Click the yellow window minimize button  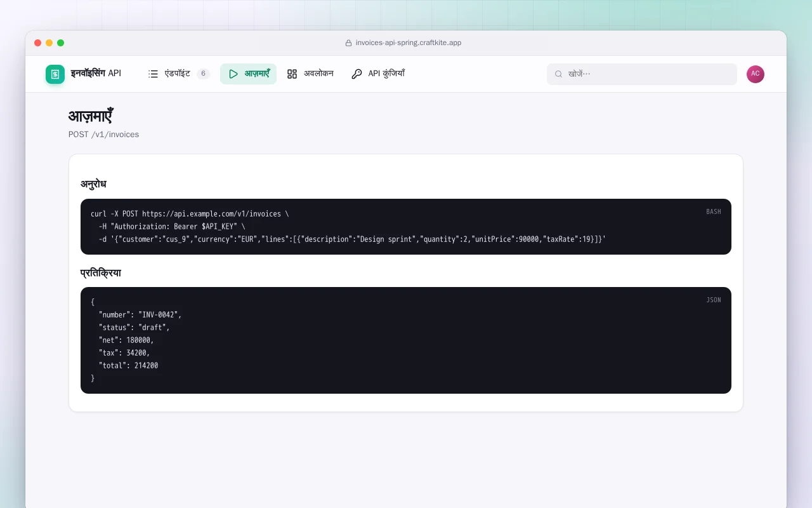point(49,43)
